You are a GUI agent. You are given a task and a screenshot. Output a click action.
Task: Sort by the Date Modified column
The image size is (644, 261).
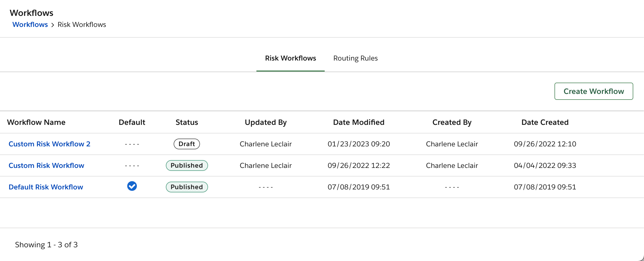click(x=359, y=122)
